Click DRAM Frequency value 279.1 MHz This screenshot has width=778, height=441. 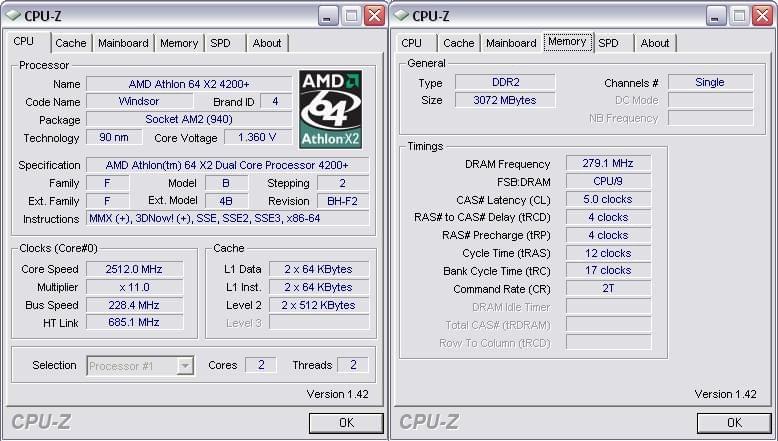click(608, 163)
